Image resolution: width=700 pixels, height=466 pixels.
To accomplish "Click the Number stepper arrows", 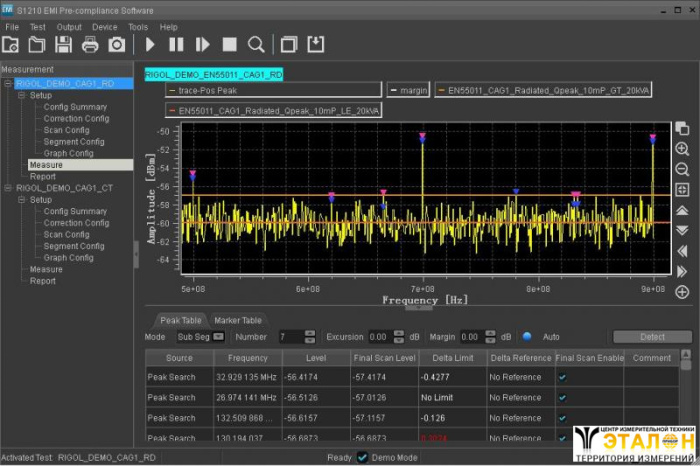I will coord(310,337).
